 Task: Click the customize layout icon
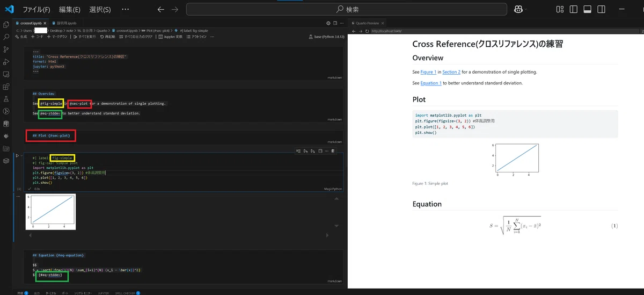560,9
